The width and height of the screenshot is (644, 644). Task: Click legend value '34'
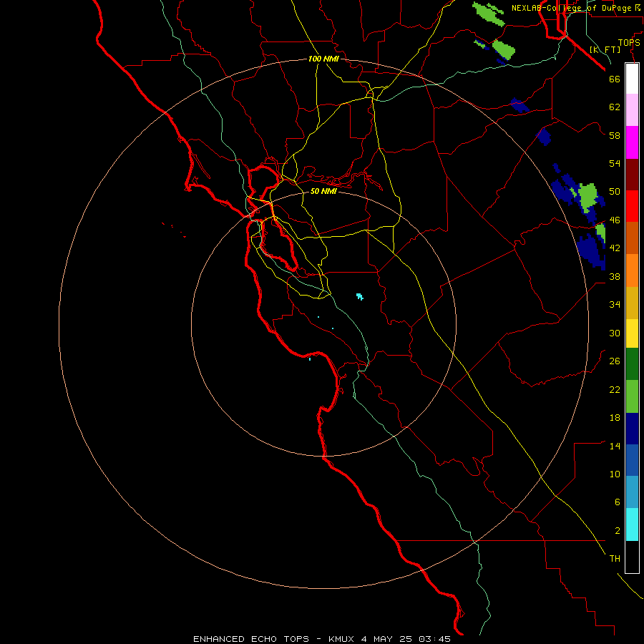click(615, 305)
